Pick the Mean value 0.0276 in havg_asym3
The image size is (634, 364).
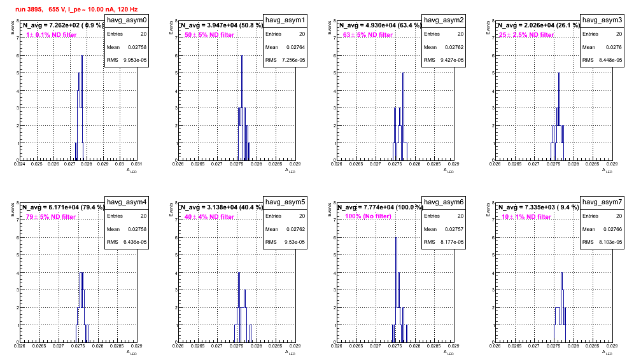pos(614,47)
